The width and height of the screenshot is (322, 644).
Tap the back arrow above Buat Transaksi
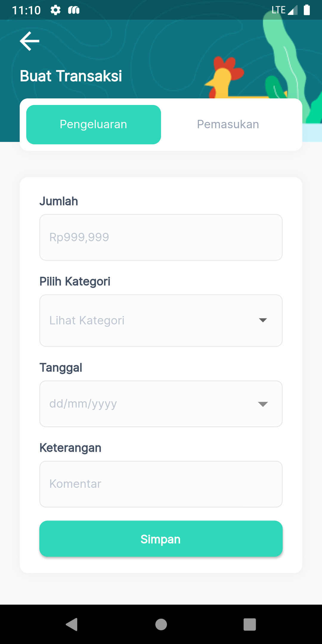30,41
